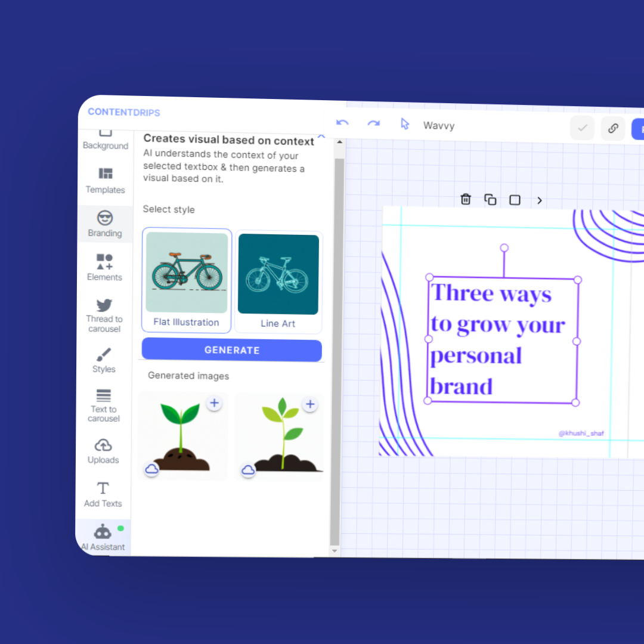Image resolution: width=644 pixels, height=644 pixels.
Task: Click the redo arrow icon
Action: coord(373,123)
